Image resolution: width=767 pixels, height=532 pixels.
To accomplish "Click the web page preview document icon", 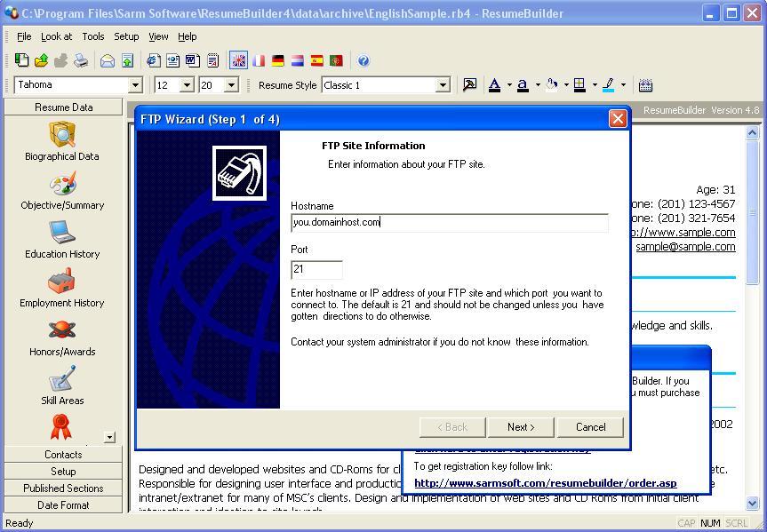I will coord(172,60).
